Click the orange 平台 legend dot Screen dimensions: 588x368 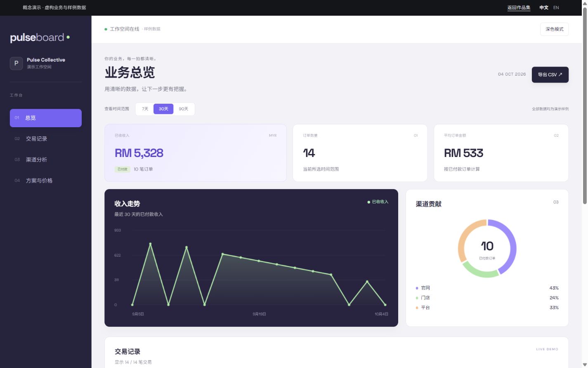click(x=417, y=308)
